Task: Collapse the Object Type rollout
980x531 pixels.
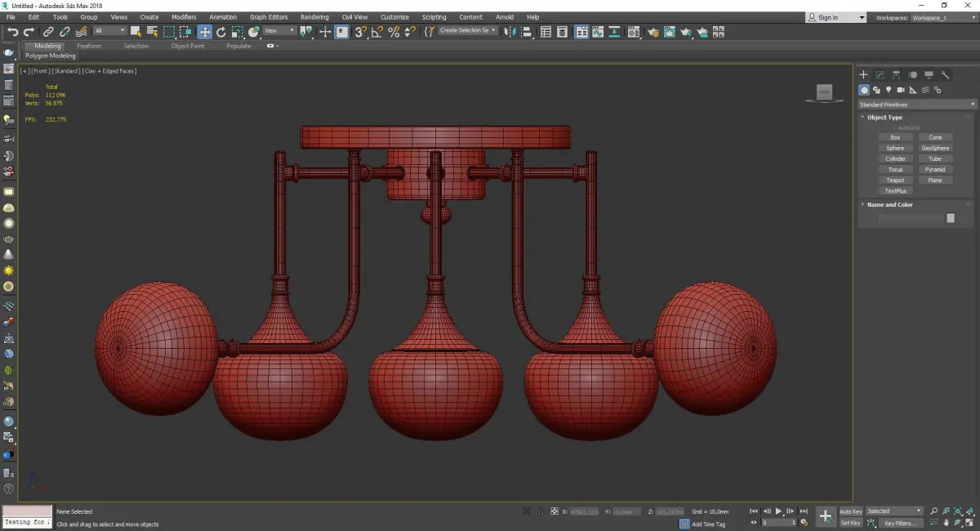Action: click(x=884, y=118)
